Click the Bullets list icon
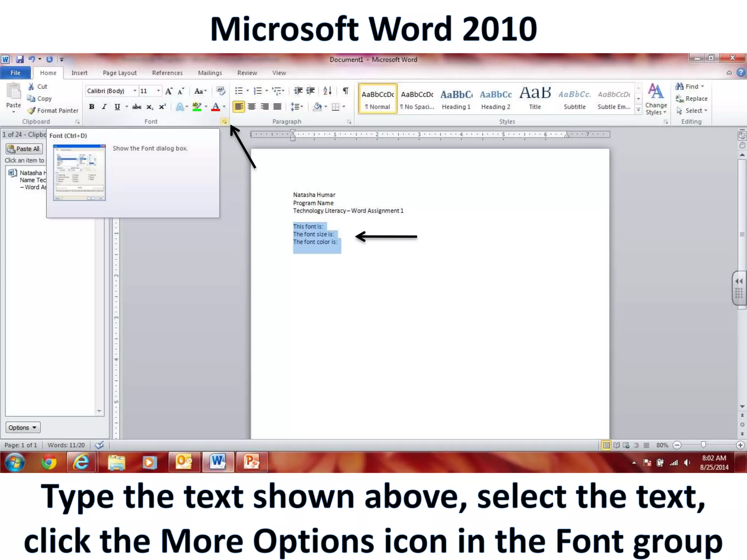The height and width of the screenshot is (560, 747). tap(239, 91)
